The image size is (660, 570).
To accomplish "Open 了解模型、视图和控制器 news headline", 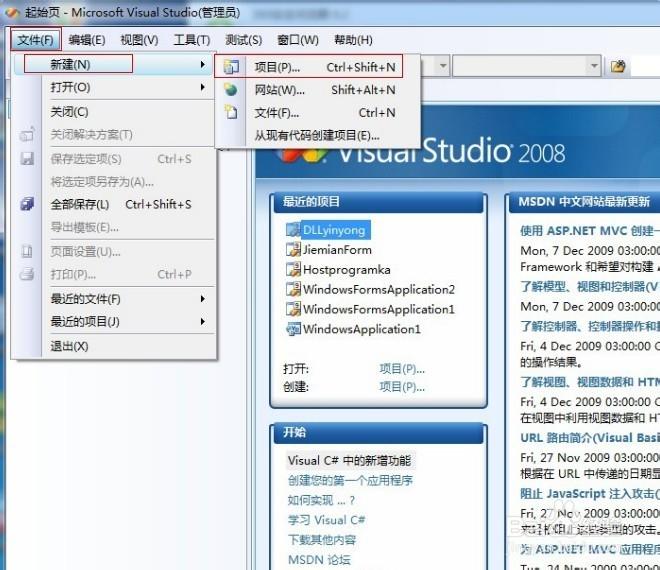I will [590, 287].
